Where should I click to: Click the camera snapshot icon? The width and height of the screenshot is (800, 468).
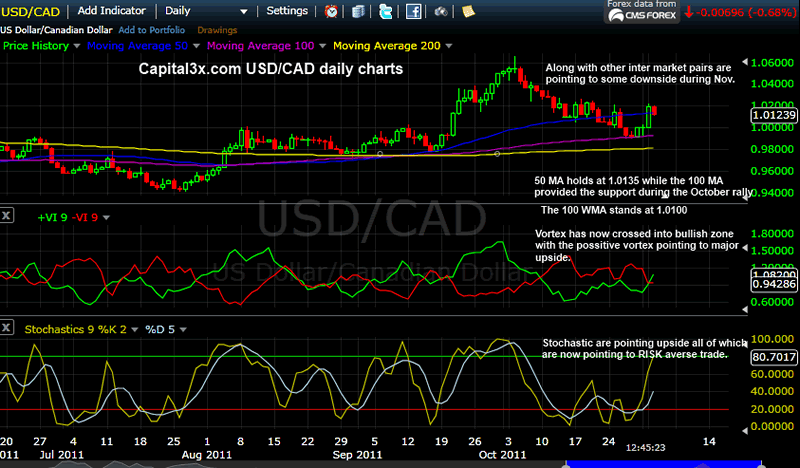[439, 12]
